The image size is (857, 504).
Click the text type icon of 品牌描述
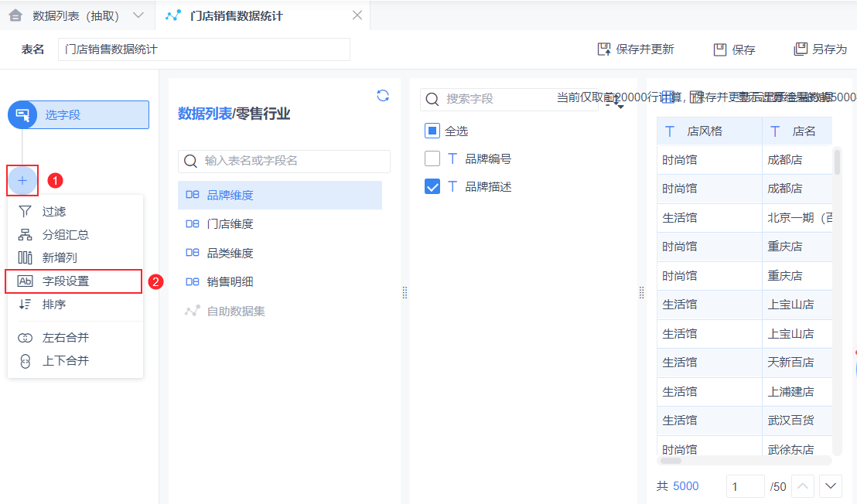tap(452, 187)
